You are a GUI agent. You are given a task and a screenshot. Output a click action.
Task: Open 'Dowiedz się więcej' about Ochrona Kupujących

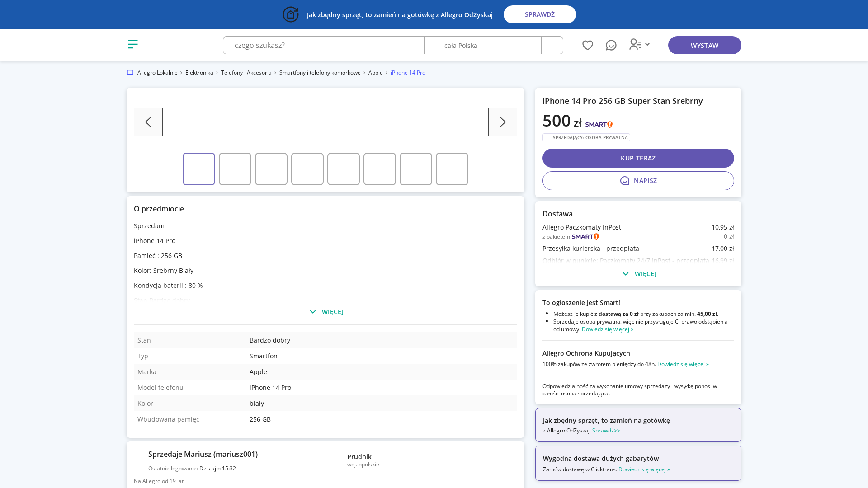pos(683,364)
